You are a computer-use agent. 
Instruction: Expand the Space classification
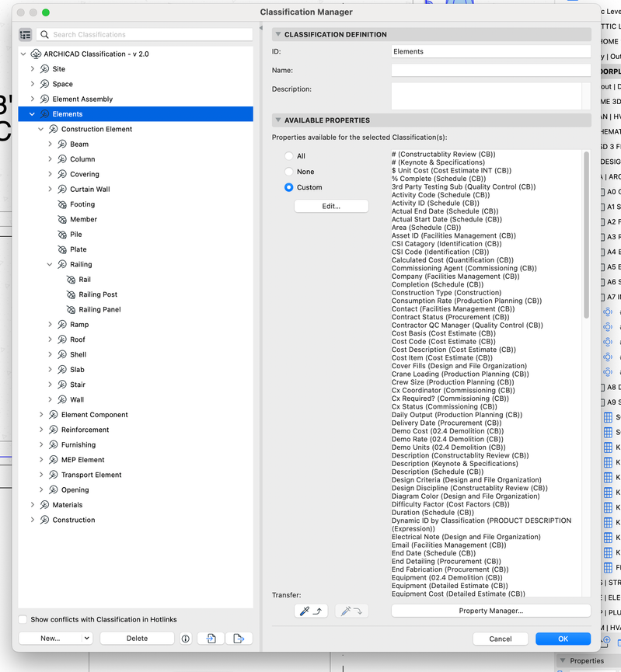[33, 84]
